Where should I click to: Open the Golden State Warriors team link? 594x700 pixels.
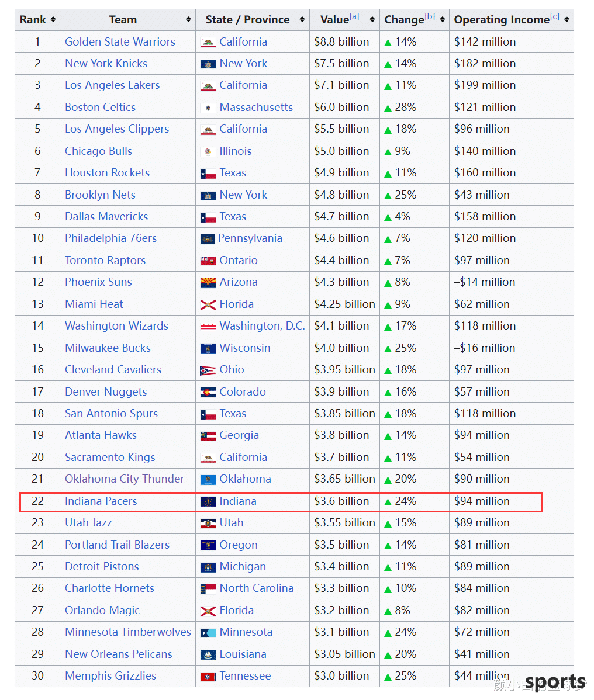(x=120, y=42)
